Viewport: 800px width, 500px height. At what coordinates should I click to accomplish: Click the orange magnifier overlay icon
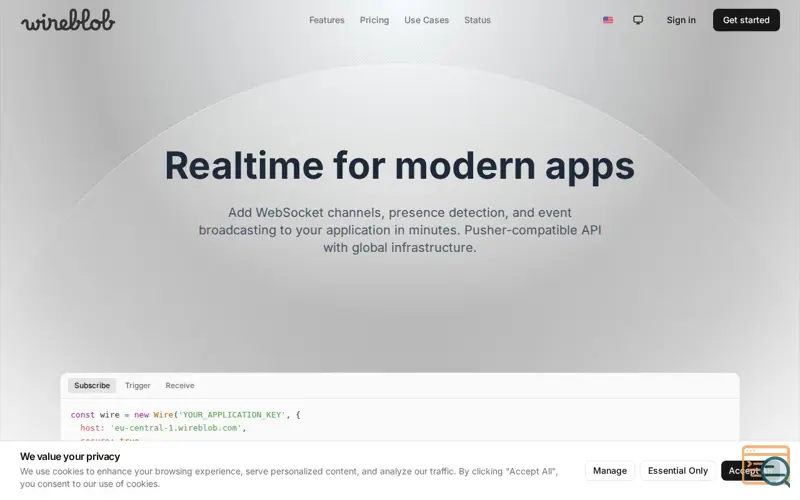click(767, 466)
